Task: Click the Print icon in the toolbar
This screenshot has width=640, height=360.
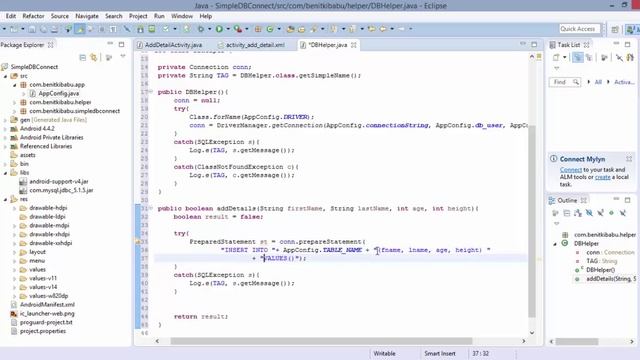Action: pos(54,29)
